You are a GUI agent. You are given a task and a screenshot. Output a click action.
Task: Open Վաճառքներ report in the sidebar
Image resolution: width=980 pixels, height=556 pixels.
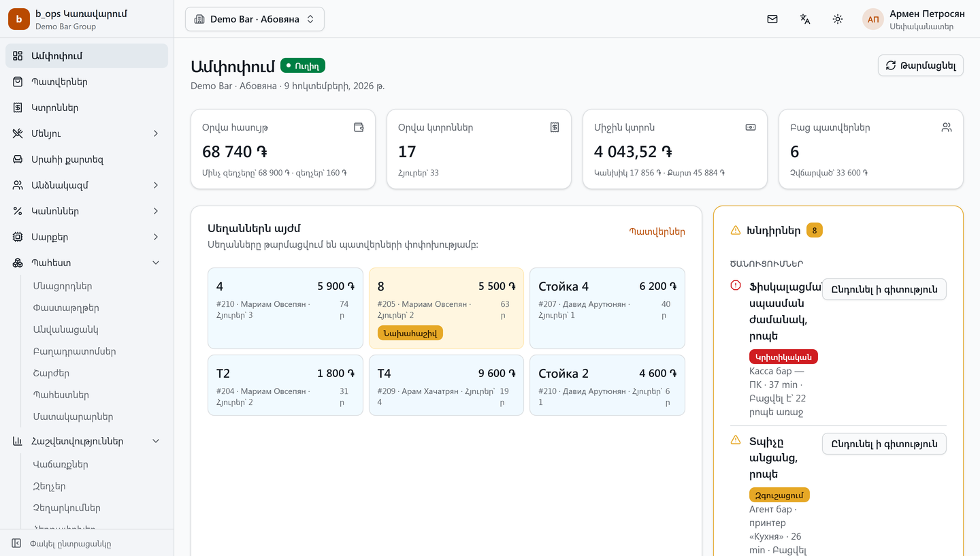click(x=61, y=464)
